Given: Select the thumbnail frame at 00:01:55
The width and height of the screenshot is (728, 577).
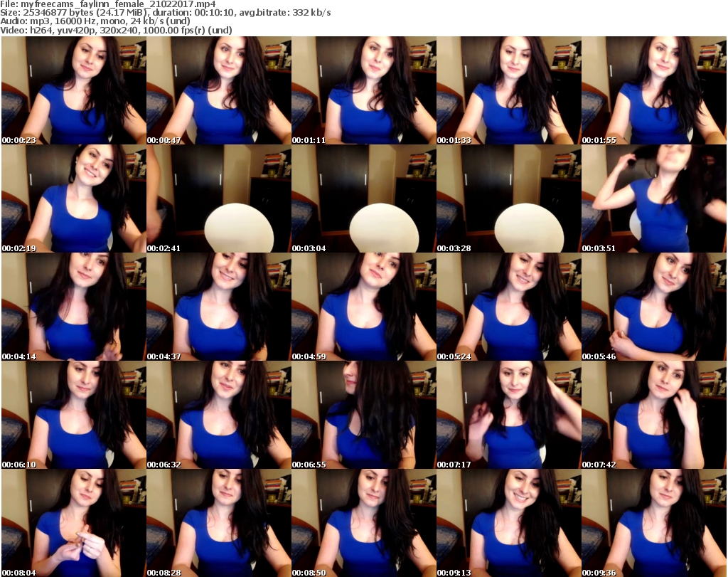Looking at the screenshot, I should point(654,90).
